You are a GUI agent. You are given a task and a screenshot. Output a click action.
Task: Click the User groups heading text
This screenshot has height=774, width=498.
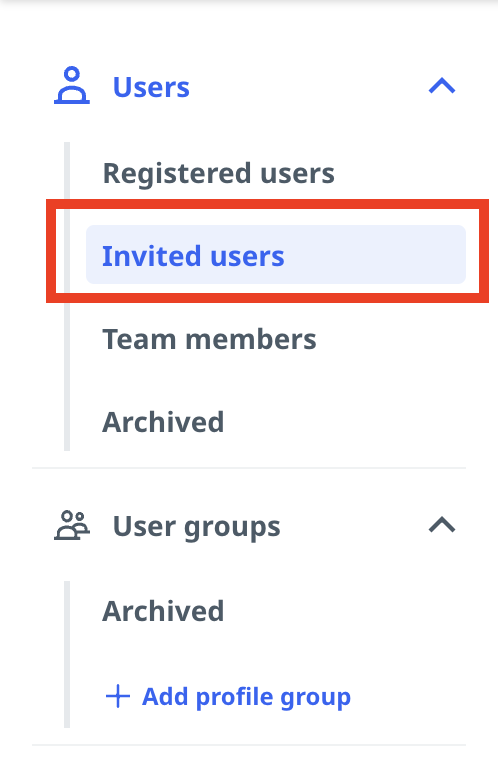click(196, 527)
